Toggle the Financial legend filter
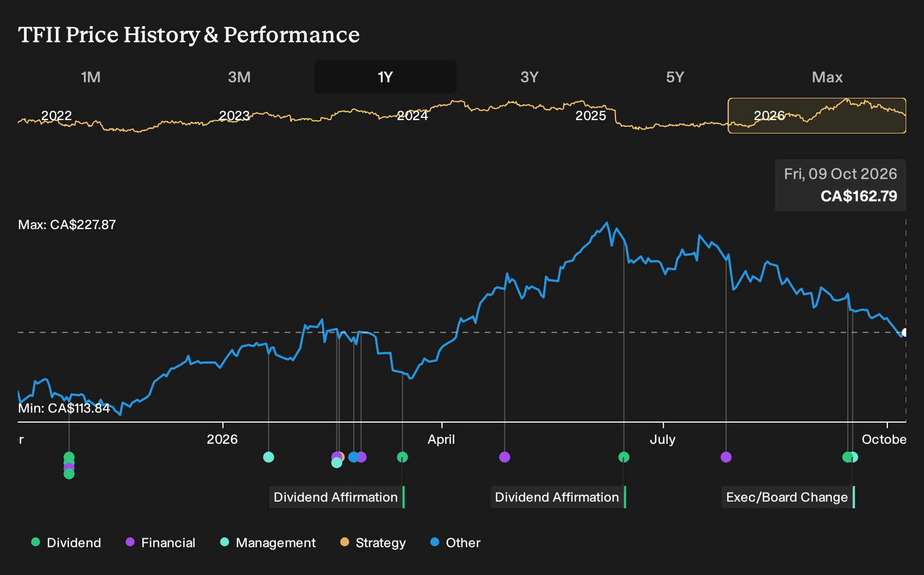The image size is (924, 575). (x=160, y=543)
